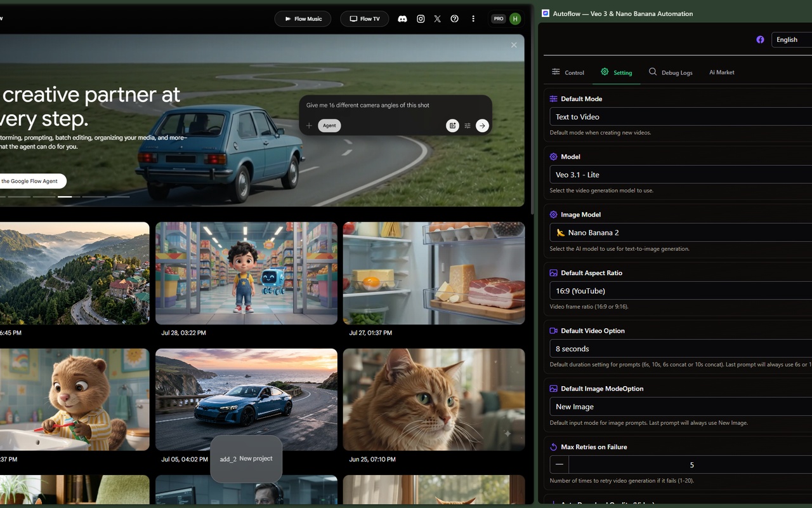Close the hero banner with the X
This screenshot has height=508, width=812.
click(x=514, y=45)
